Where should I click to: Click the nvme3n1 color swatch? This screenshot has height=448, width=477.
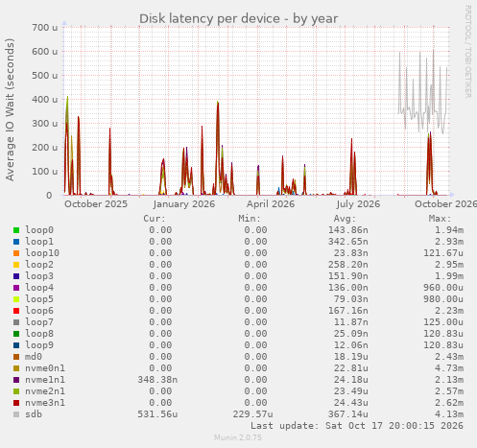pyautogui.click(x=16, y=403)
